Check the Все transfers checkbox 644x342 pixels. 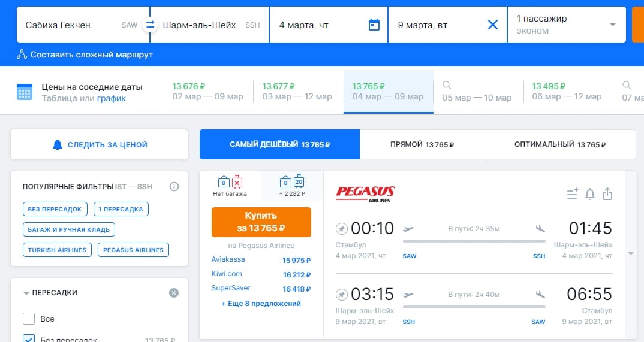pos(29,319)
